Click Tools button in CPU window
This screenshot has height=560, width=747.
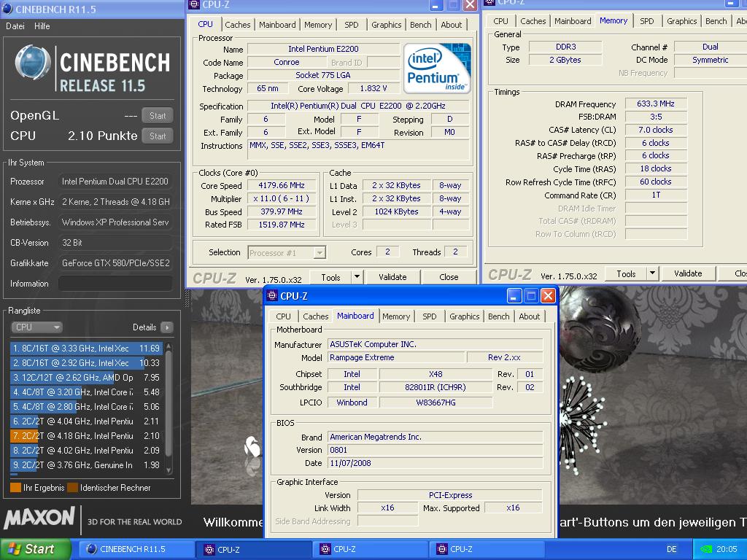tap(330, 276)
